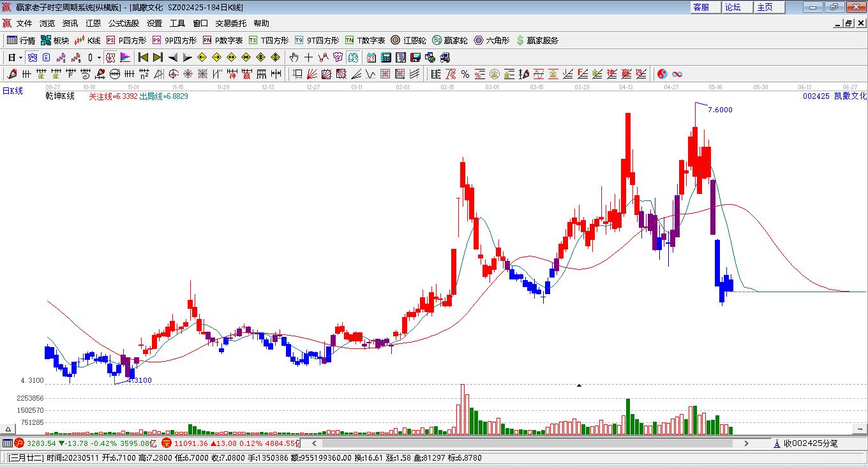The height and width of the screenshot is (467, 868).
Task: Click the 002425 凯撒文化 stock name
Action: point(835,96)
